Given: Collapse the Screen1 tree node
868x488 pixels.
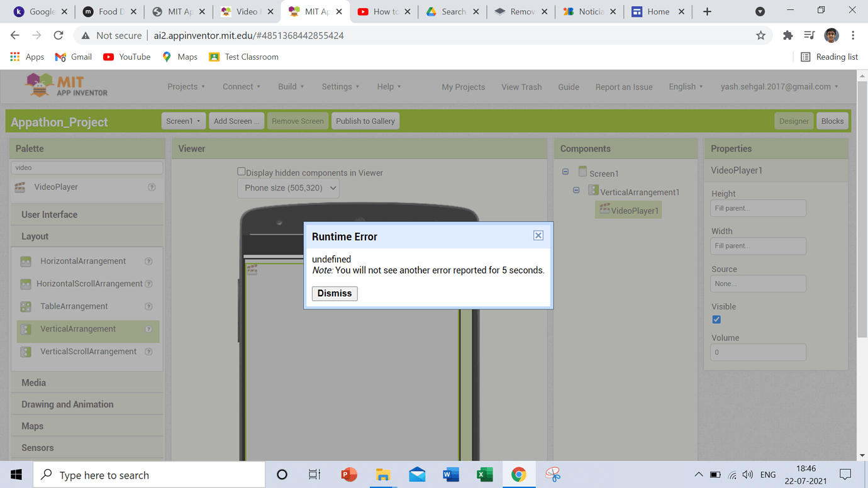Looking at the screenshot, I should click(565, 172).
